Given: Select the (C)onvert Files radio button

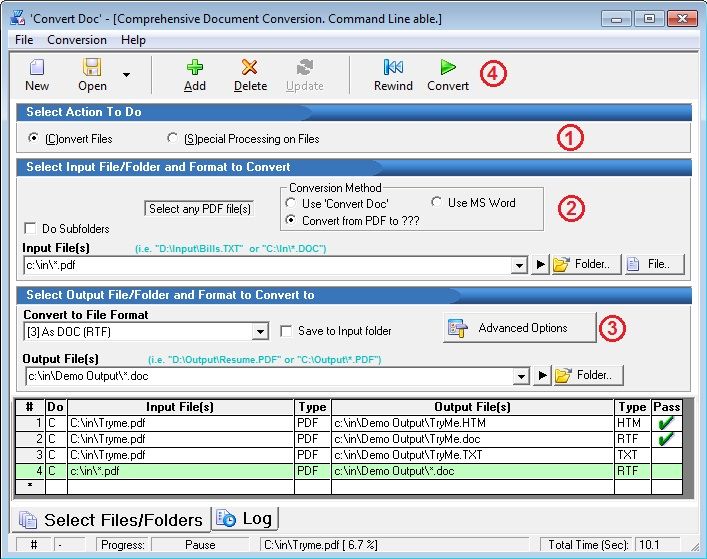Looking at the screenshot, I should tap(33, 138).
